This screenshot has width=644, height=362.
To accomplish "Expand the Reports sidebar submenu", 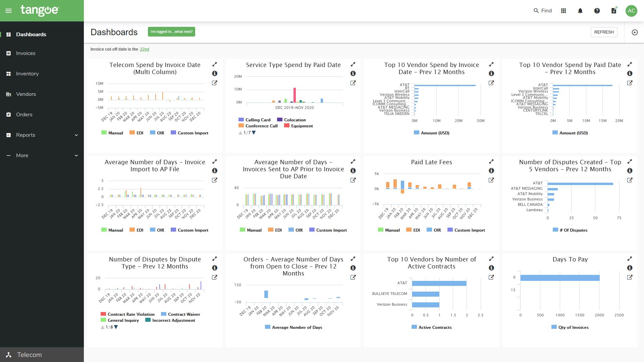I will (76, 135).
